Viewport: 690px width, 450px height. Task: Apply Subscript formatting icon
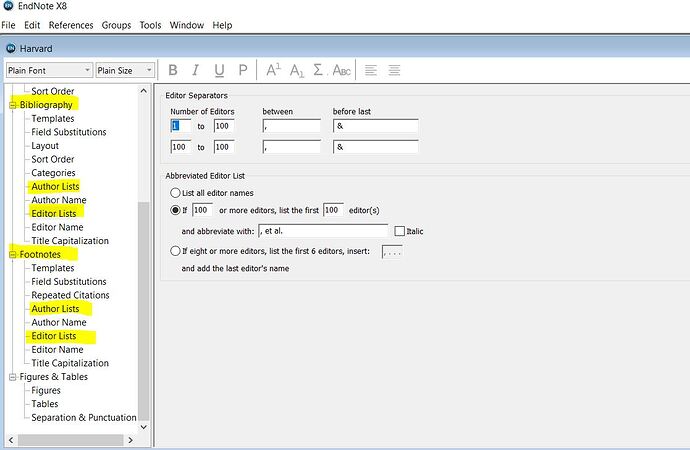coord(297,70)
